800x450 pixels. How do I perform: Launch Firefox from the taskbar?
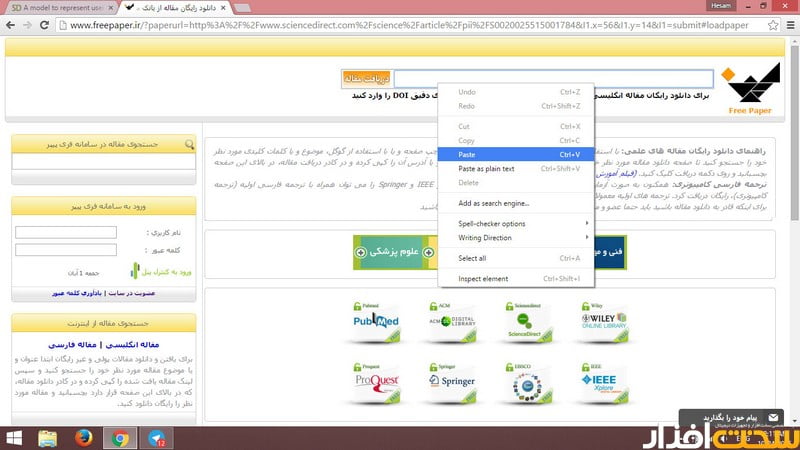pos(84,438)
